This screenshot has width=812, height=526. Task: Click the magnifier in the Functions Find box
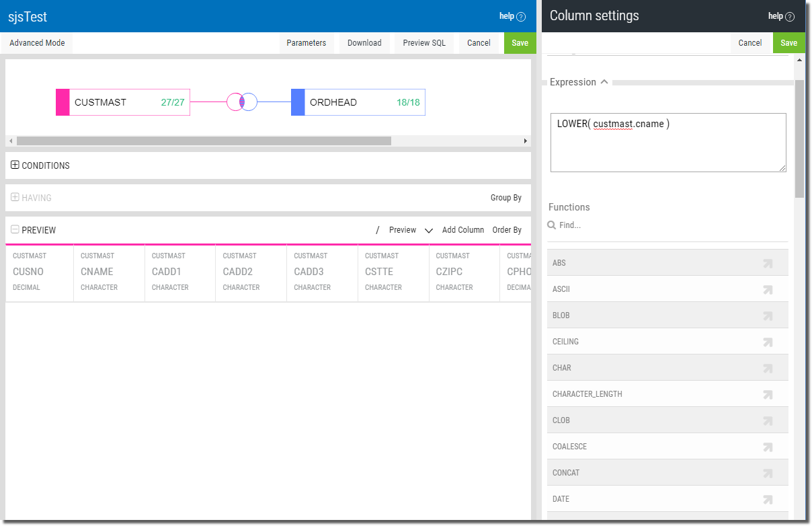click(552, 225)
